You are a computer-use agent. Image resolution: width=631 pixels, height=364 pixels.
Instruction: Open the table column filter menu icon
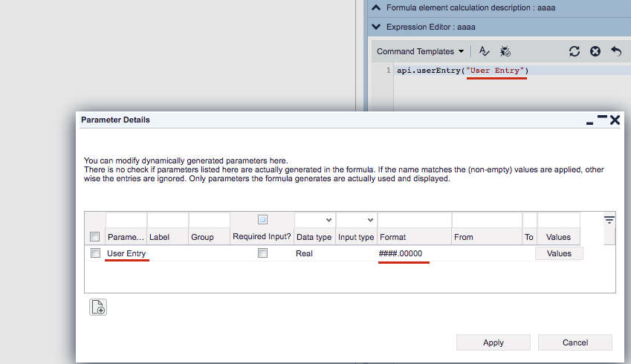[609, 220]
